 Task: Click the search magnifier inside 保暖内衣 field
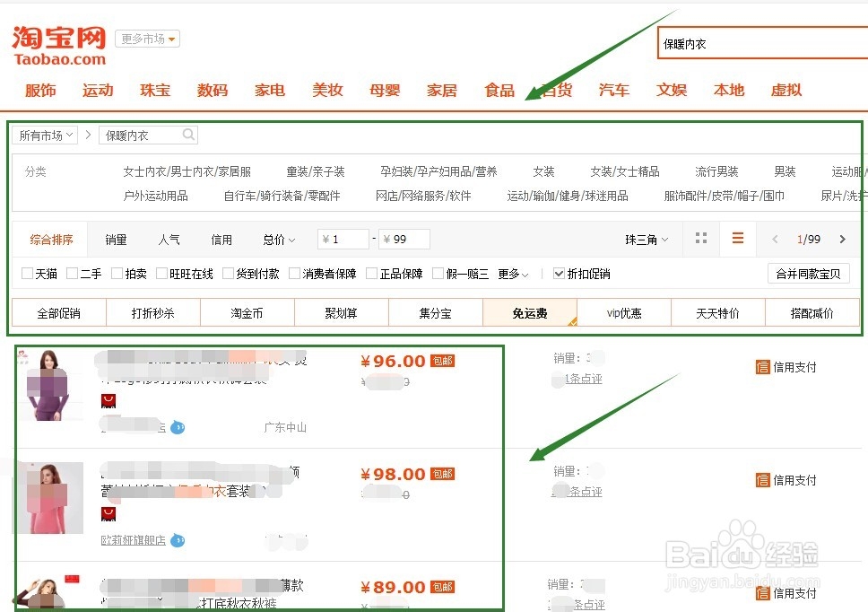click(x=187, y=134)
